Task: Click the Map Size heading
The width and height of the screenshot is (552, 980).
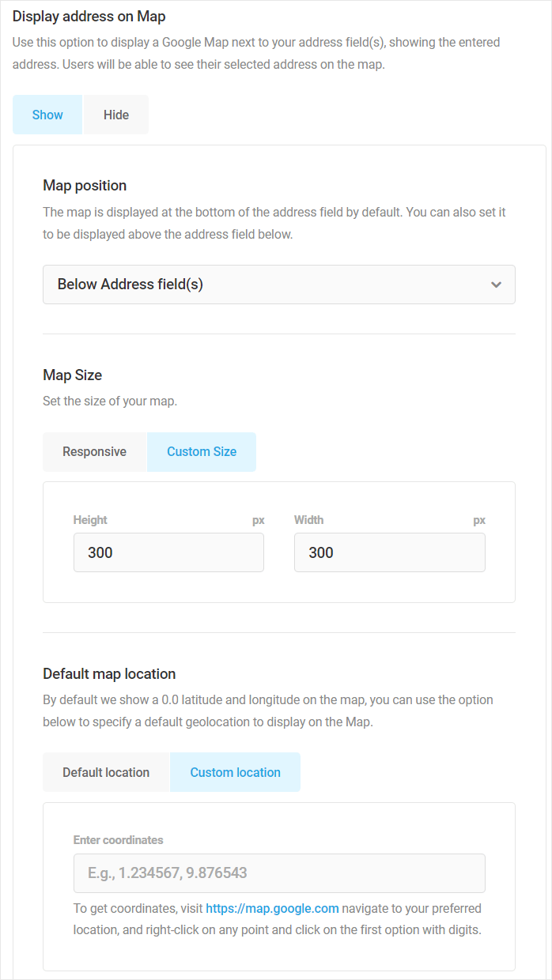Action: (72, 375)
